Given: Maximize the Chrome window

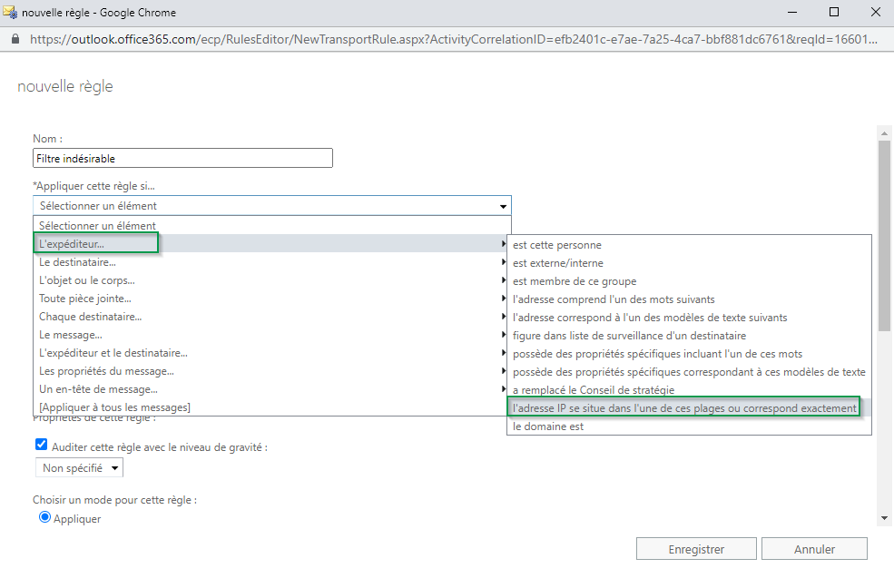Looking at the screenshot, I should pos(833,13).
